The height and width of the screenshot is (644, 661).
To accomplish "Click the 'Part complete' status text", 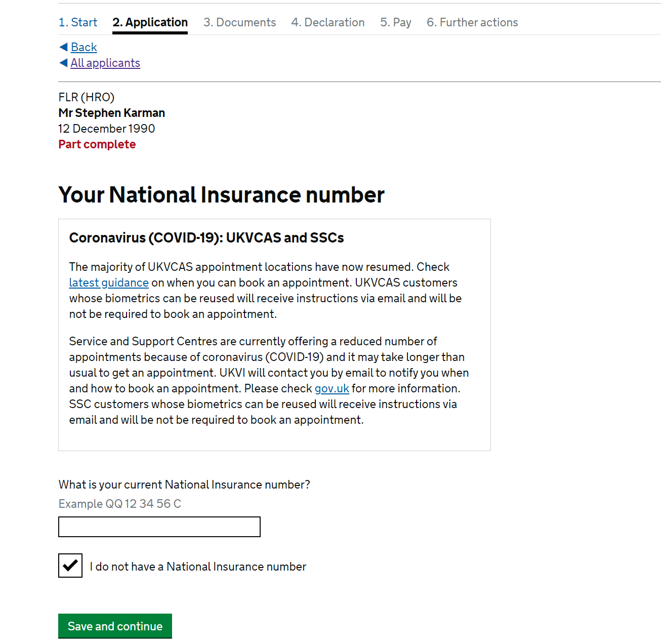I will (x=97, y=144).
